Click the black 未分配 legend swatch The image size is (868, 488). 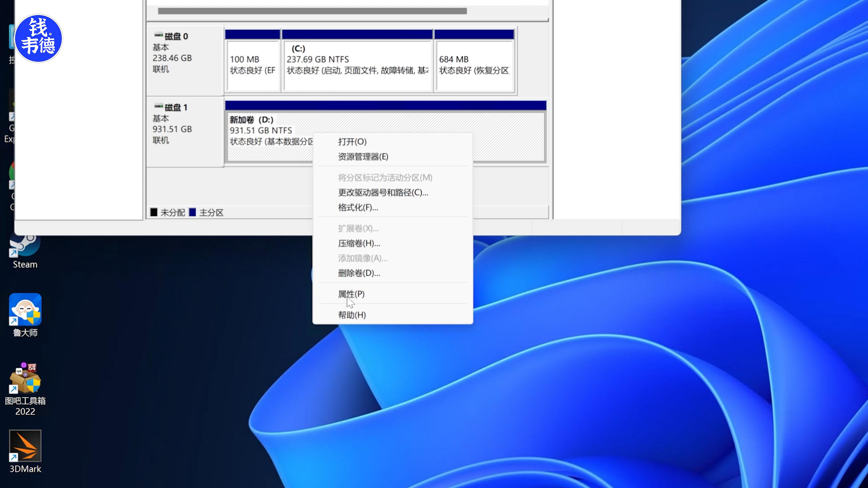point(154,212)
